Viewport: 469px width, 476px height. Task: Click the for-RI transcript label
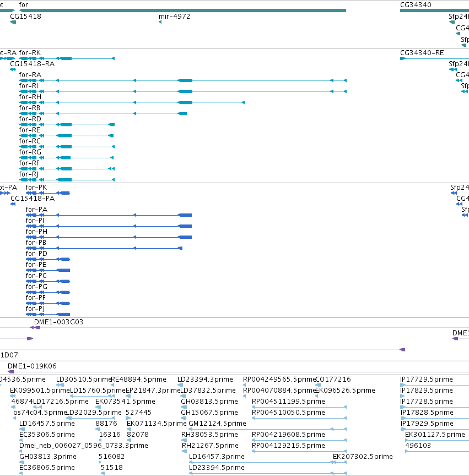[29, 86]
